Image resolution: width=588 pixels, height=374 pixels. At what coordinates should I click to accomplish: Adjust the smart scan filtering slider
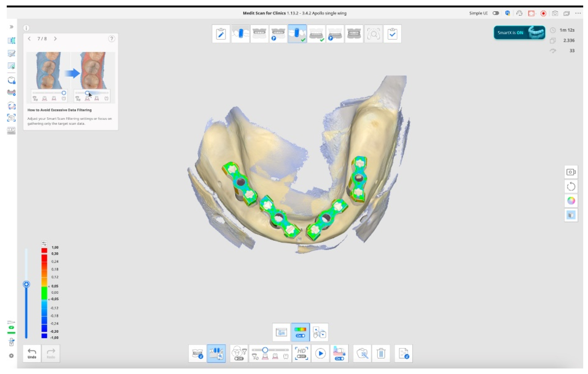pyautogui.click(x=265, y=350)
